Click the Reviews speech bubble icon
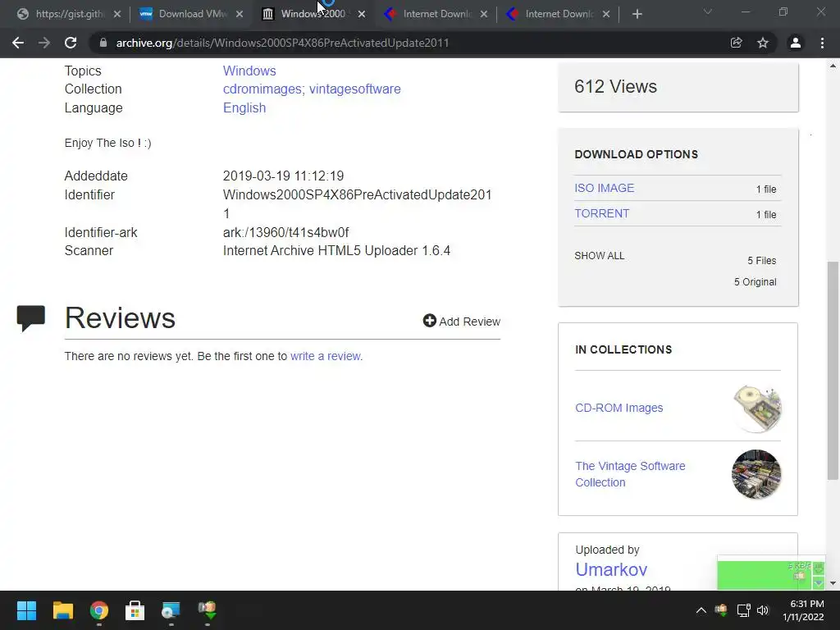This screenshot has width=840, height=630. coord(30,318)
